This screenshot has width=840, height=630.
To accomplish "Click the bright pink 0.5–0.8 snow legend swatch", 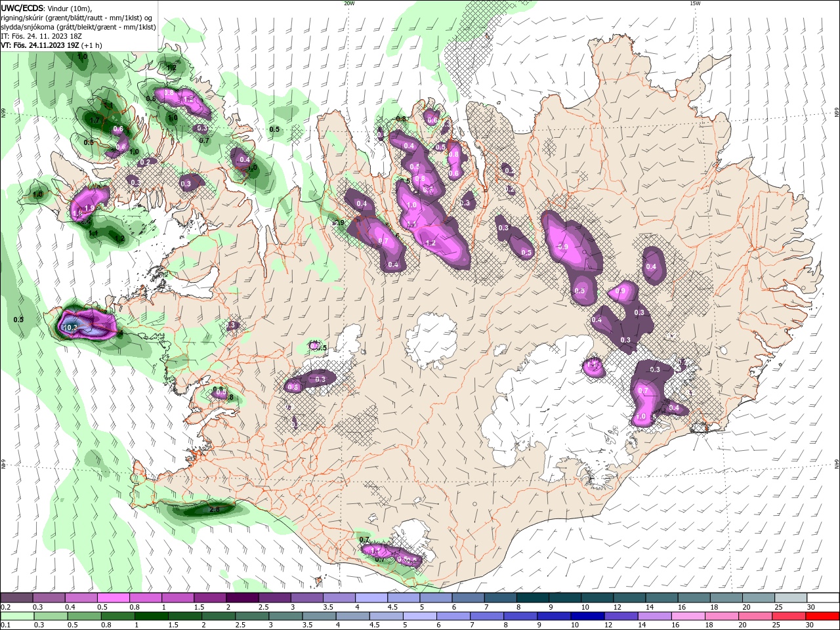I will tap(113, 598).
